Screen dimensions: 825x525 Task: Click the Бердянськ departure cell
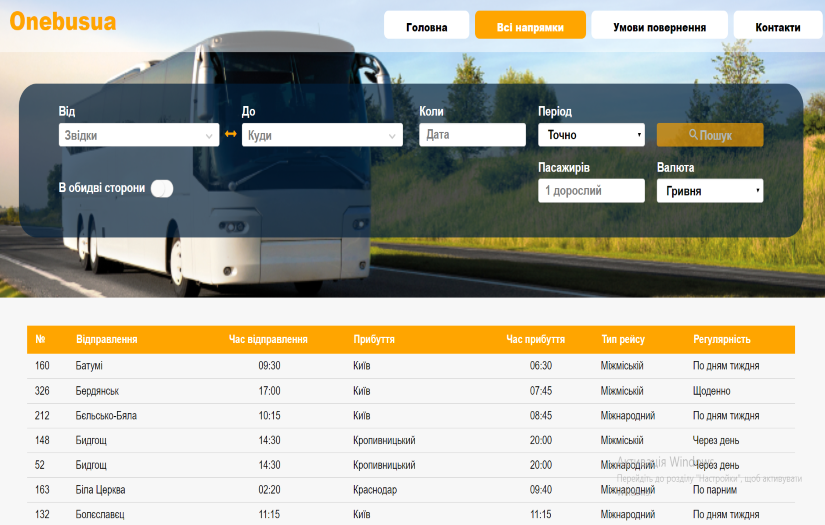97,391
